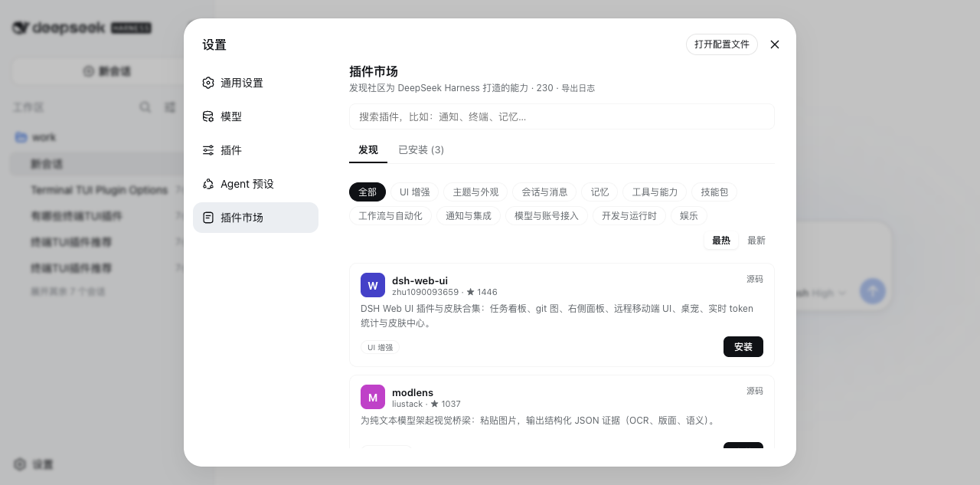The image size is (980, 485).
Task: Open the High dropdown in the chat input
Action: 828,293
